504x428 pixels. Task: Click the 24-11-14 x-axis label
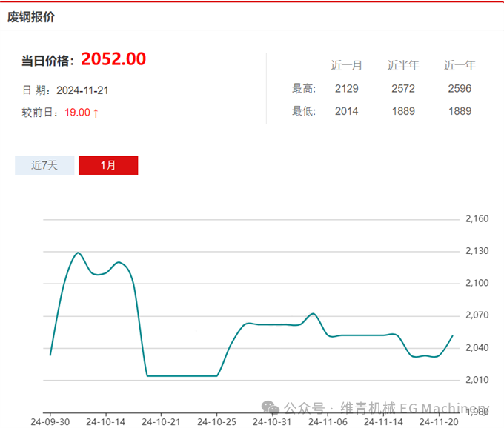(383, 422)
